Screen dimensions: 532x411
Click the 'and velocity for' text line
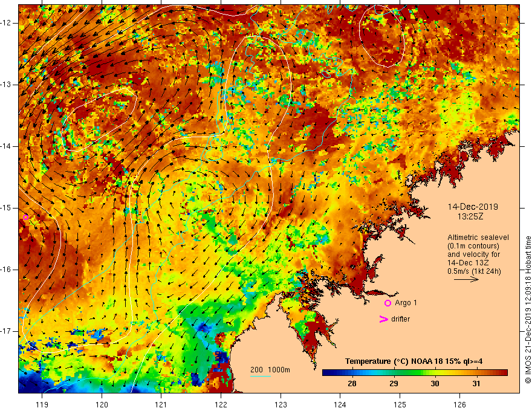[473, 254]
